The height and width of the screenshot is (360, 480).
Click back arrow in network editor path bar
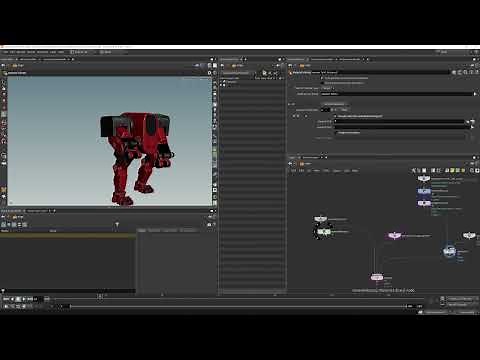pos(290,164)
